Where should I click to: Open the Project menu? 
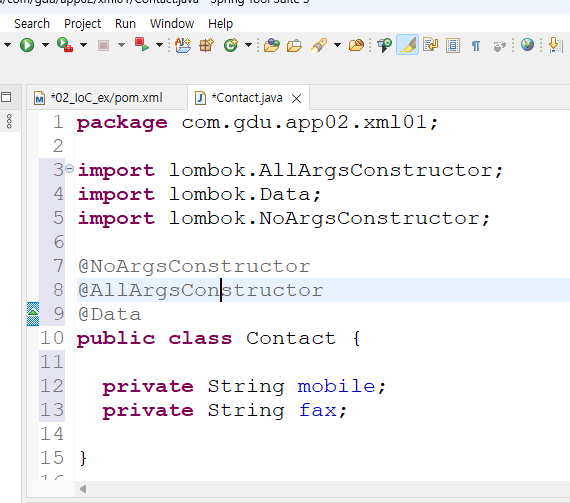click(x=83, y=24)
